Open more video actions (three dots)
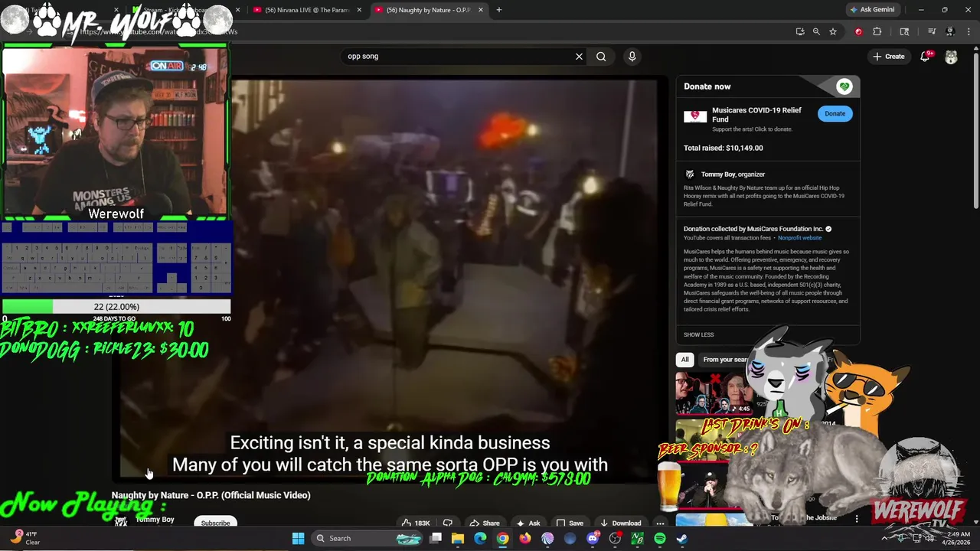Image resolution: width=980 pixels, height=551 pixels. [x=660, y=523]
